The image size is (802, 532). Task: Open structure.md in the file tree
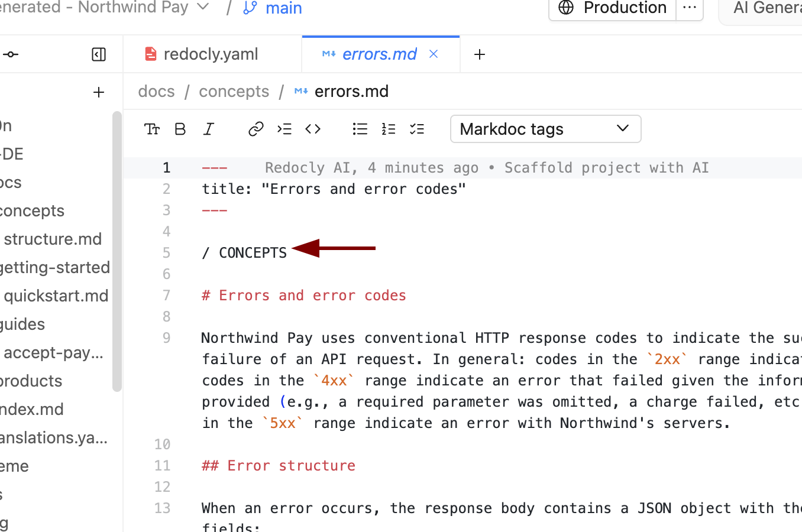[x=53, y=239]
